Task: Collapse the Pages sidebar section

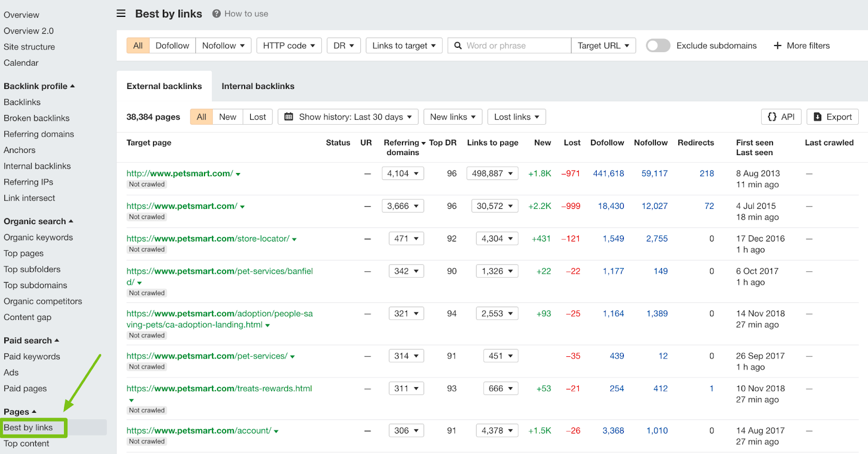Action: pos(20,412)
